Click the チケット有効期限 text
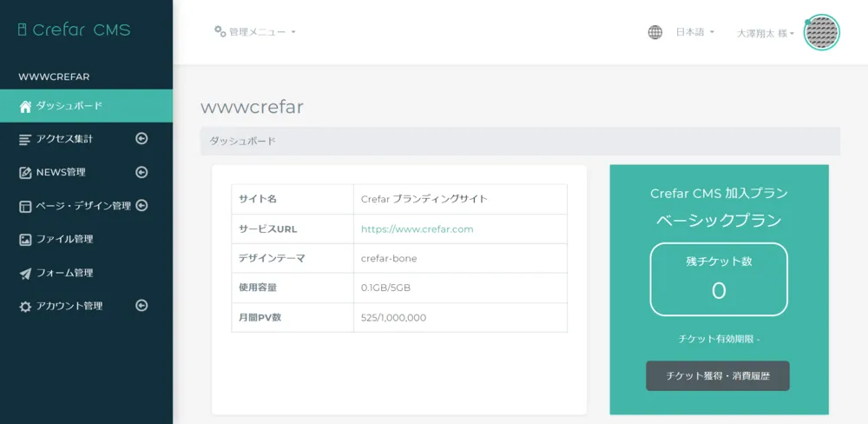This screenshot has height=424, width=868. pyautogui.click(x=719, y=339)
